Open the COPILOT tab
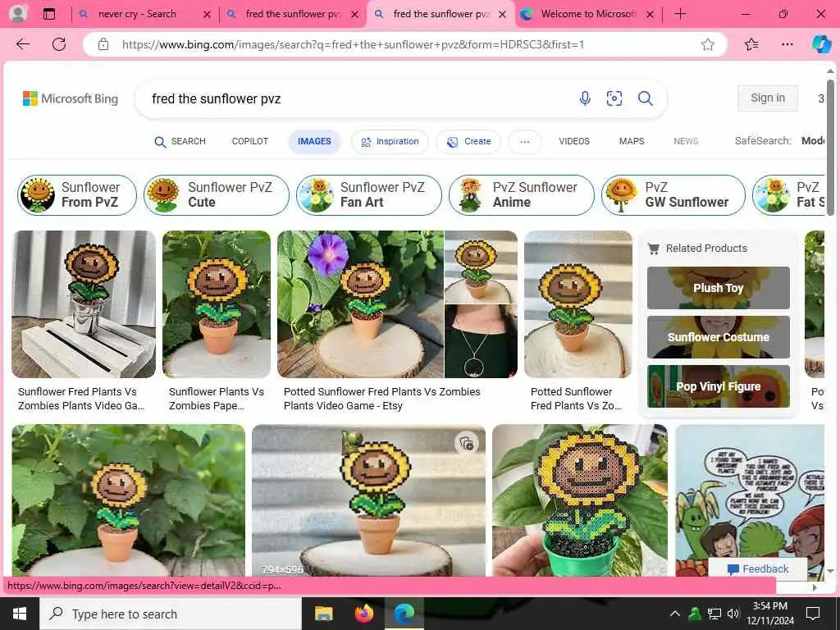The width and height of the screenshot is (840, 630). click(x=249, y=141)
